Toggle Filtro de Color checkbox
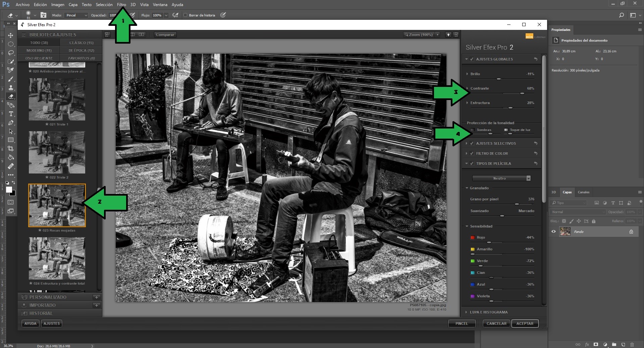The width and height of the screenshot is (644, 348). [x=472, y=153]
